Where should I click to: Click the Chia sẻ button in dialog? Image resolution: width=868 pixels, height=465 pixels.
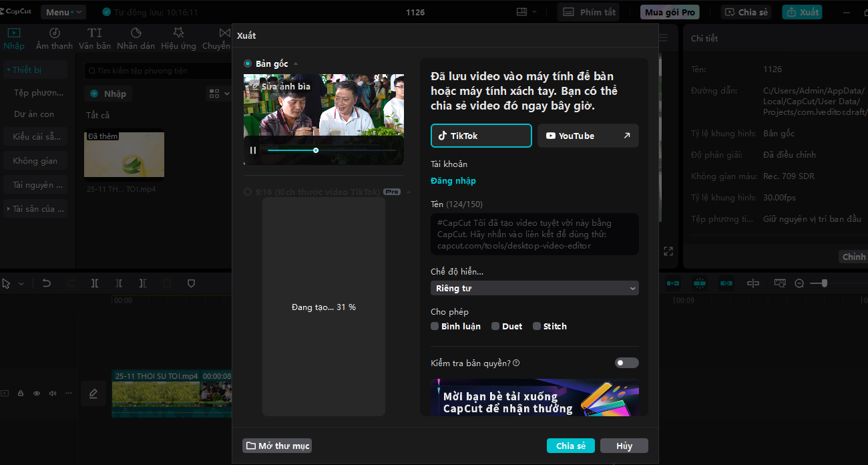tap(571, 446)
